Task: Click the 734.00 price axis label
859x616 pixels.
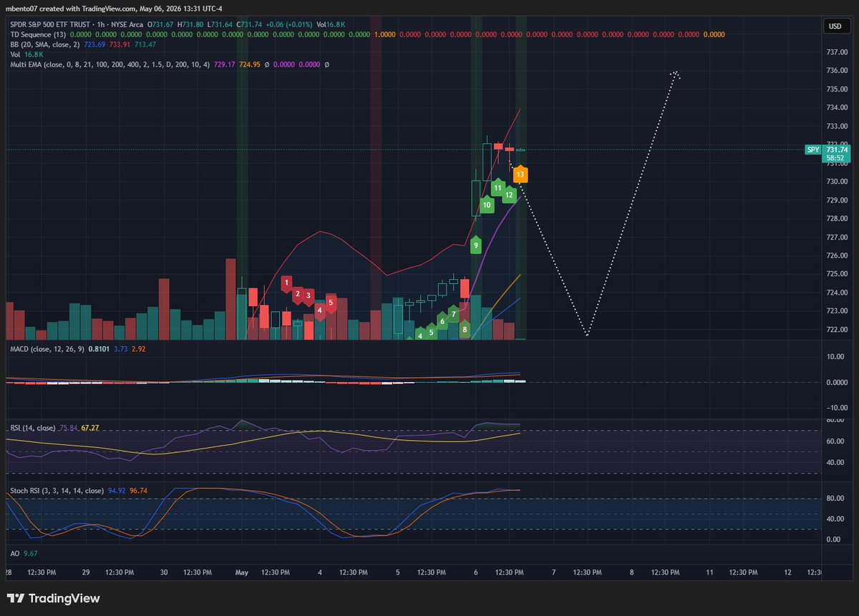Action: coord(836,108)
